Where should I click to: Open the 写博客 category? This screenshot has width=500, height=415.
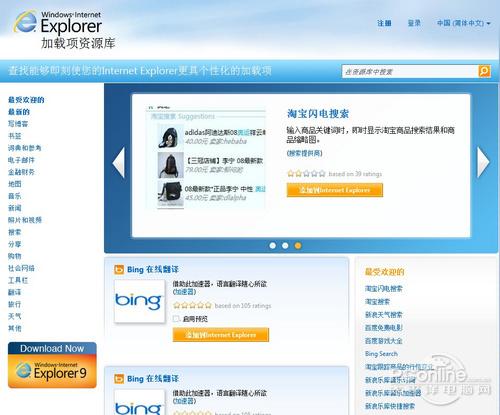click(18, 124)
